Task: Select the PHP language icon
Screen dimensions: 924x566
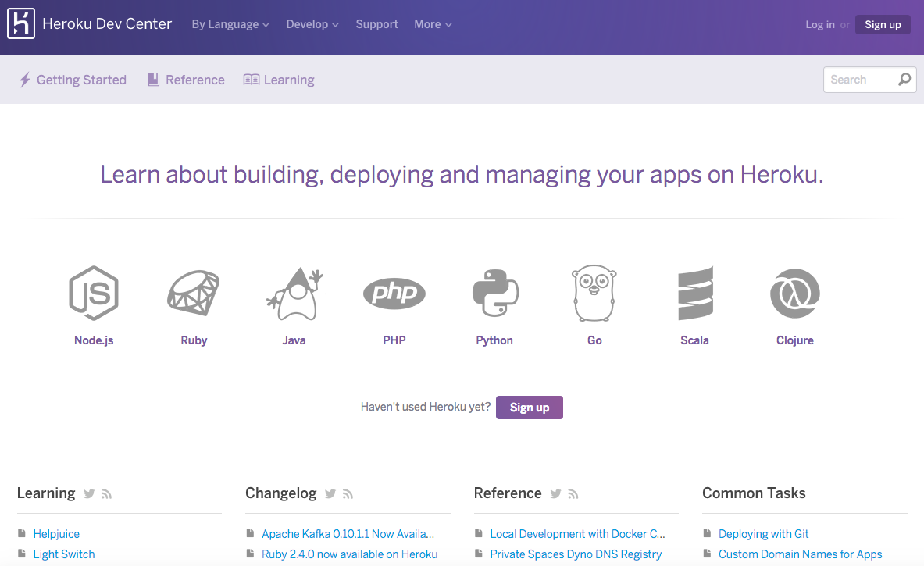Action: pyautogui.click(x=394, y=294)
